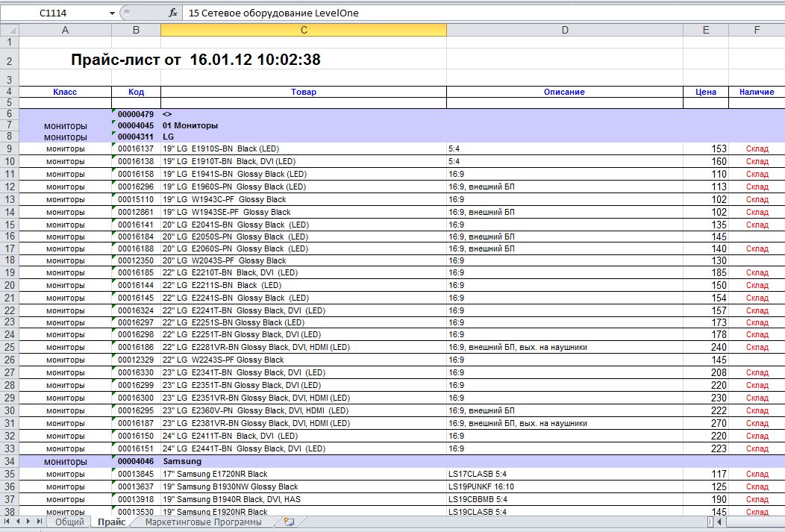Click the Код header cell
This screenshot has height=532, width=785.
point(136,92)
